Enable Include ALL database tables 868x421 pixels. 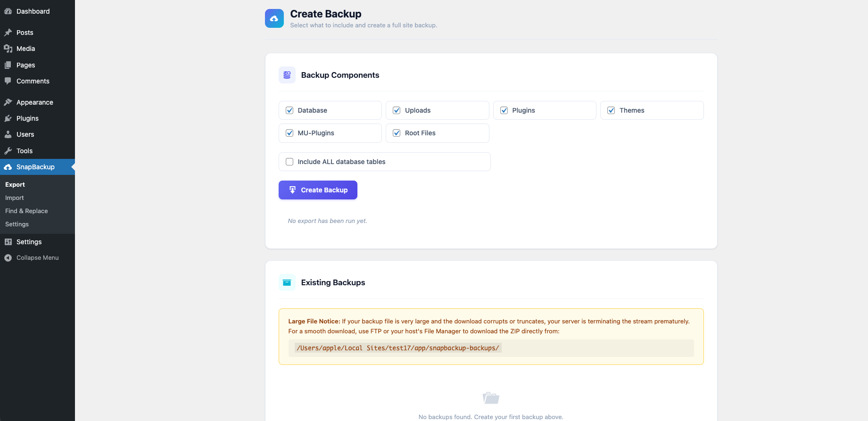coord(289,162)
